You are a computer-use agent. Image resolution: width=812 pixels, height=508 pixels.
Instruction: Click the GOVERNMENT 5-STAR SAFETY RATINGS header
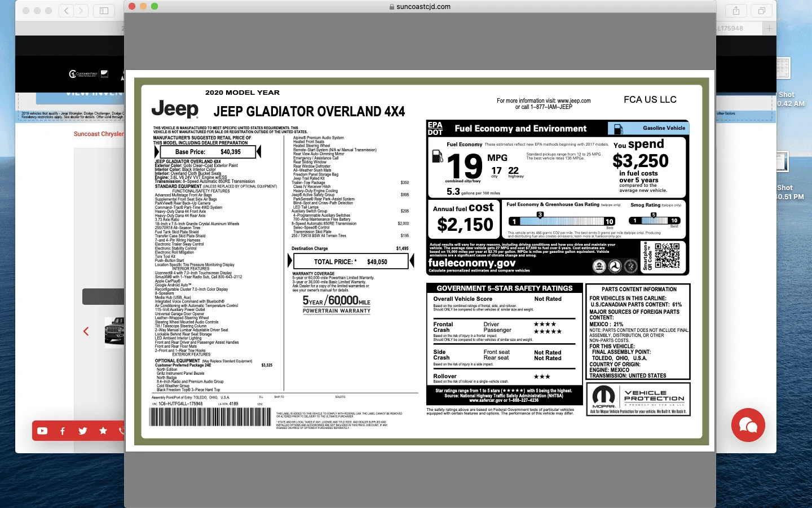pos(505,288)
